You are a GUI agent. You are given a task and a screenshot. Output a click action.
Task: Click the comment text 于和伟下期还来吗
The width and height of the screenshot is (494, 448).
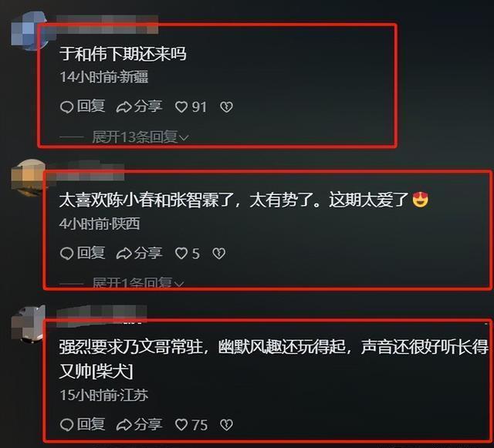tap(123, 54)
